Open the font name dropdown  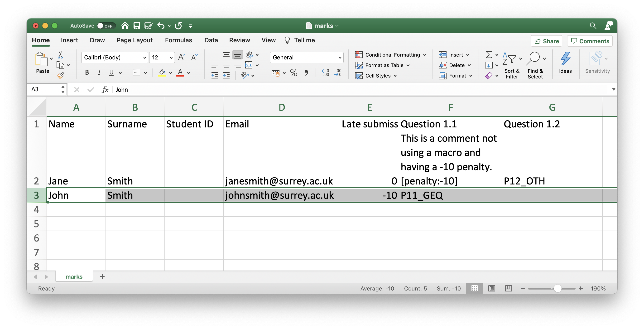(144, 58)
